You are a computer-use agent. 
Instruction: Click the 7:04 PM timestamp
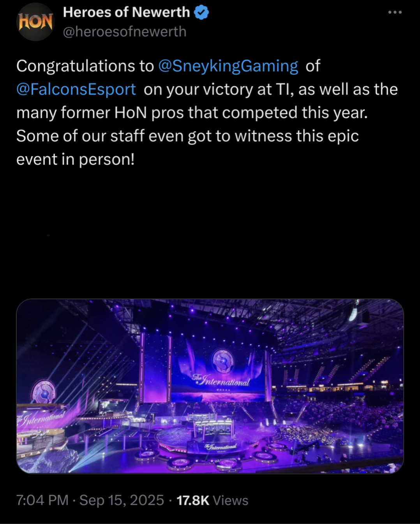[42, 500]
